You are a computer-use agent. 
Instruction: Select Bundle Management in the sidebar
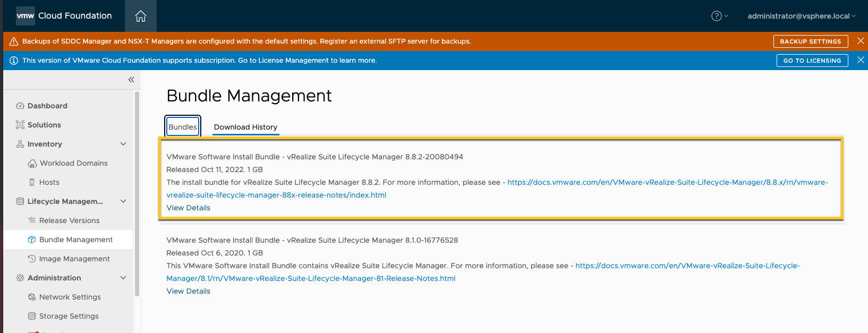(x=75, y=240)
